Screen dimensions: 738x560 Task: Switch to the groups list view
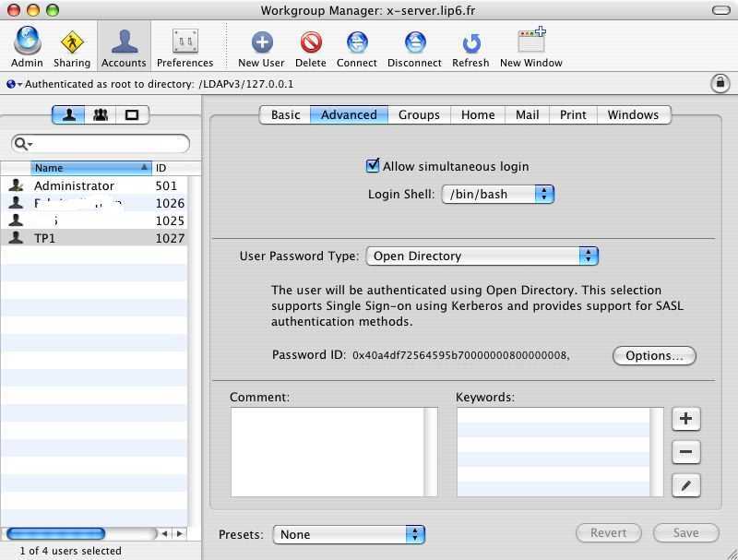101,114
